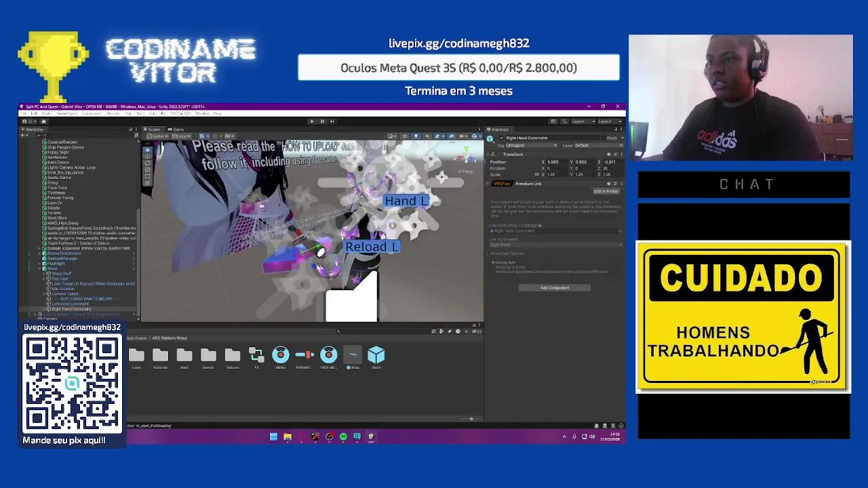
Task: Toggle the Hierarchy lock icon
Action: [131, 129]
